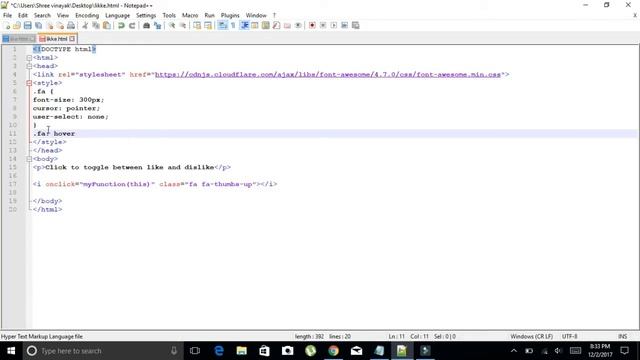Undo the last edit via toolbar
The image size is (640, 360).
(121, 26)
